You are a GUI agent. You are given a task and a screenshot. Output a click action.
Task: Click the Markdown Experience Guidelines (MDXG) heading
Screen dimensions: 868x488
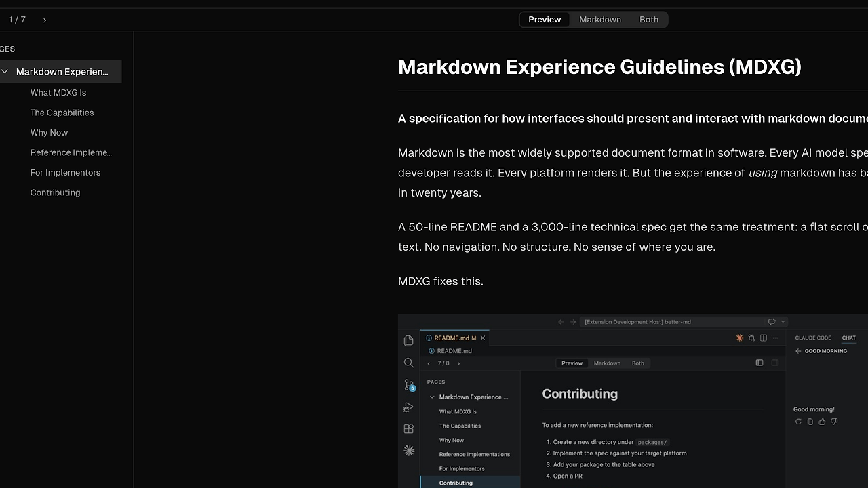point(599,67)
